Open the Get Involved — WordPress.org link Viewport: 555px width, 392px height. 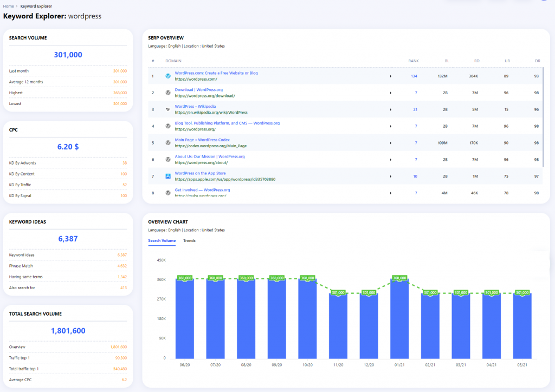point(202,190)
